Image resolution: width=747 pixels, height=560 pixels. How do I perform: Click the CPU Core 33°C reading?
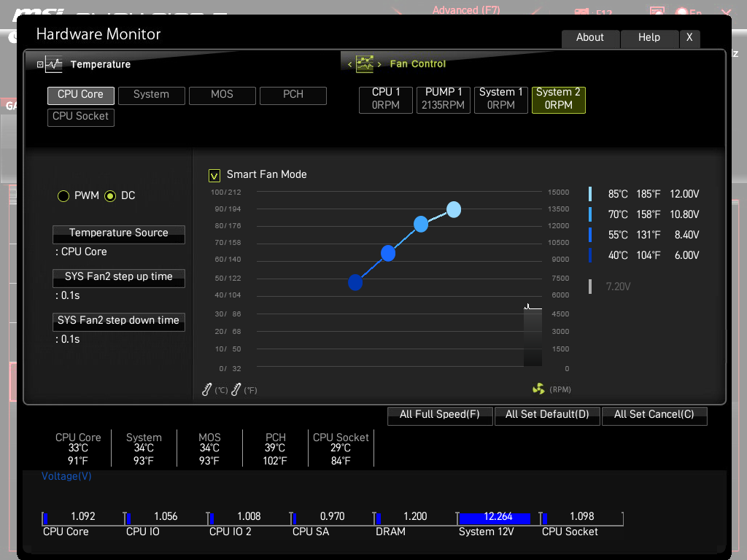coord(78,448)
